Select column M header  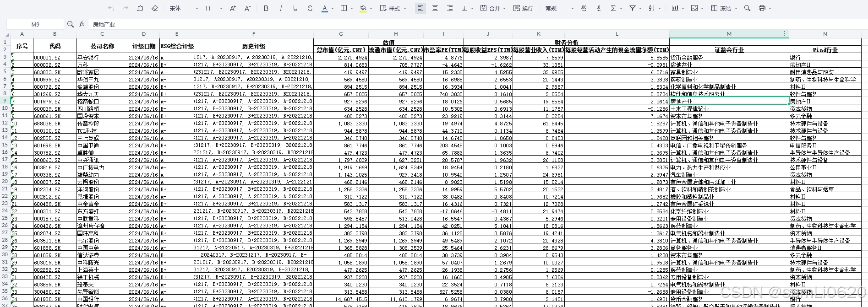(x=729, y=34)
